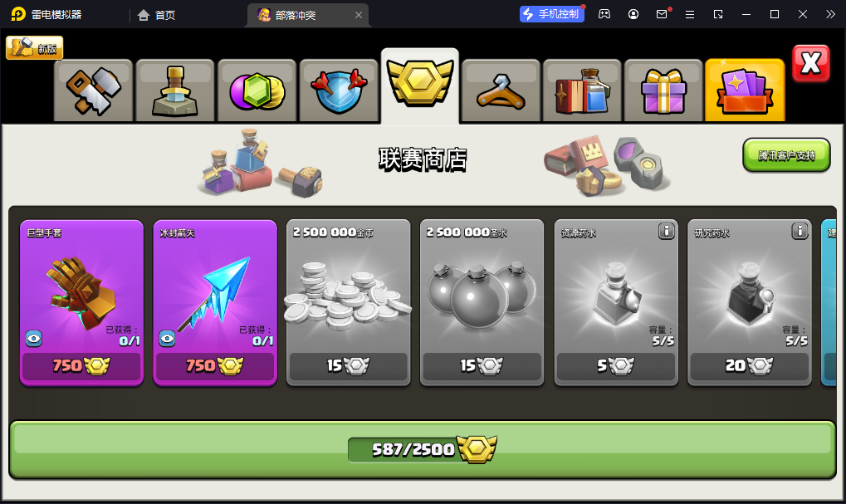Select the purple gift box tab
846x504 pixels.
[663, 91]
